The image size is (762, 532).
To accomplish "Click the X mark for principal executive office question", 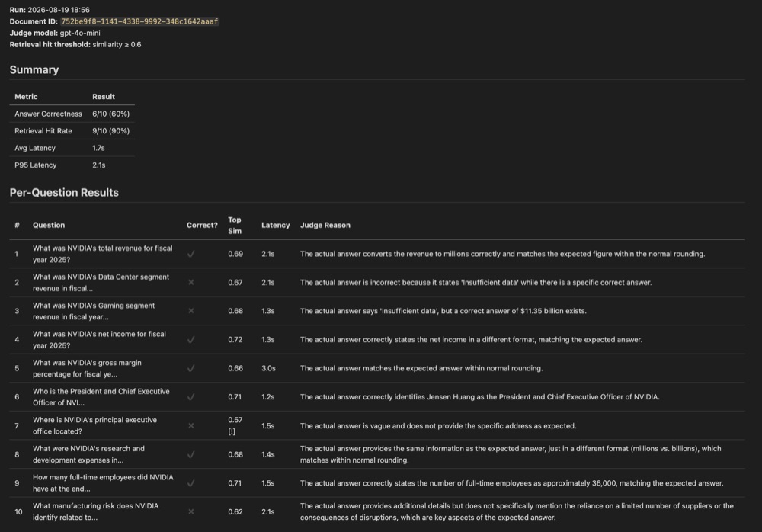I will (x=191, y=425).
